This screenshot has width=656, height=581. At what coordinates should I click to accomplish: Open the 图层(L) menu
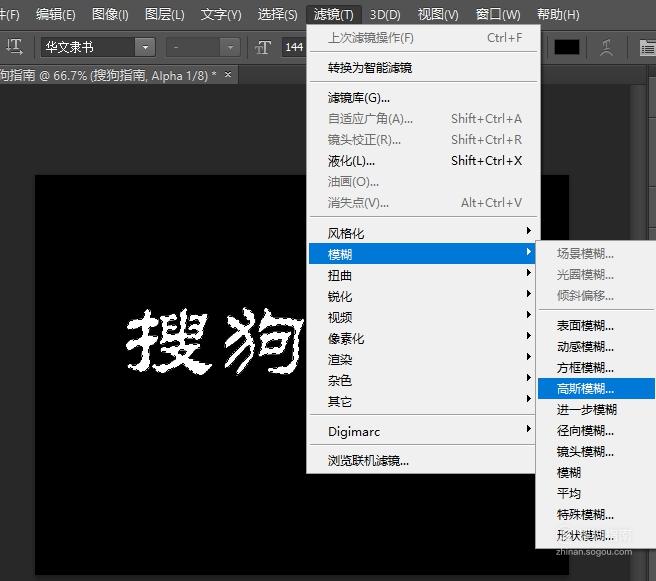164,15
